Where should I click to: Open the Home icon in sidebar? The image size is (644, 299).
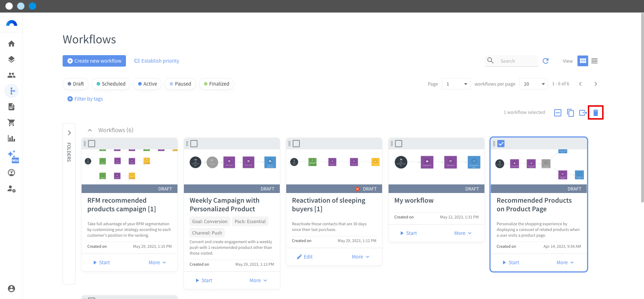coord(11,44)
